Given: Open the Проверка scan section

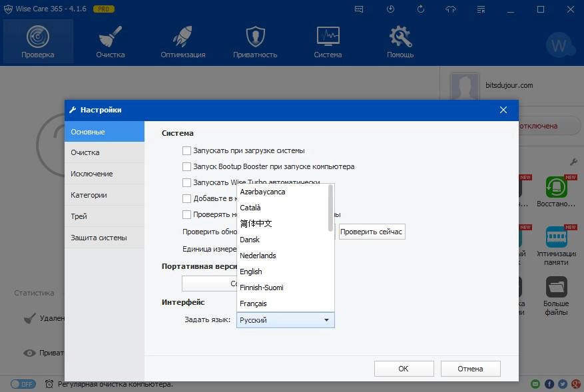Looking at the screenshot, I should (38, 41).
